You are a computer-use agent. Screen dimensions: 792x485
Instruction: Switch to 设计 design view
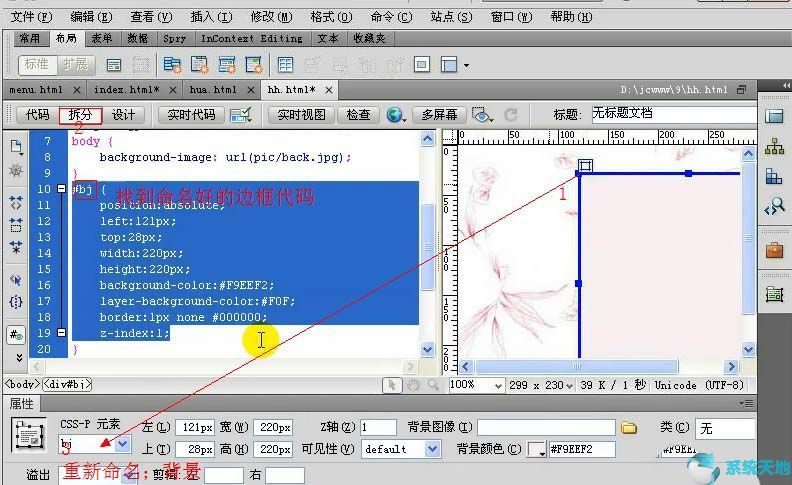[123, 115]
